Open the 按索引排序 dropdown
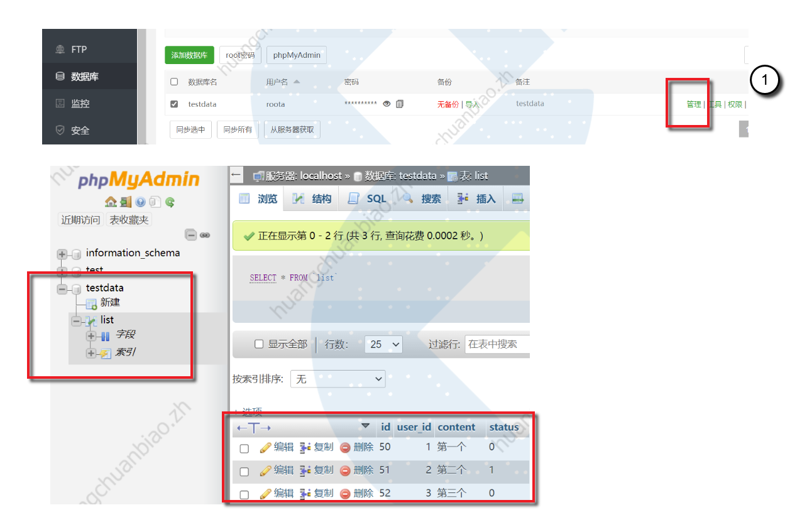The image size is (807, 532). (x=338, y=379)
